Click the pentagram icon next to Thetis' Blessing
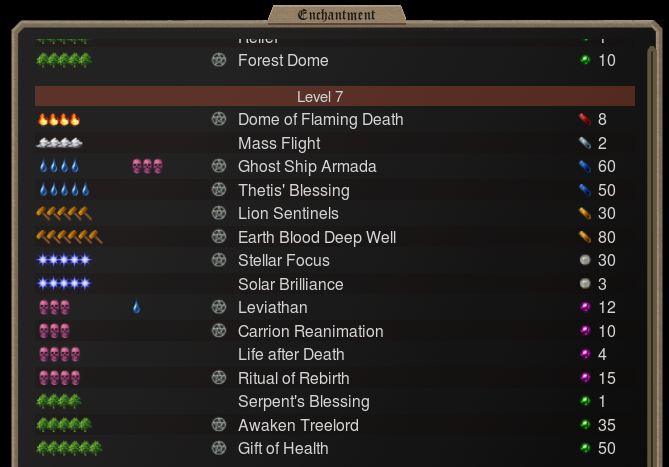669x467 pixels. click(219, 190)
